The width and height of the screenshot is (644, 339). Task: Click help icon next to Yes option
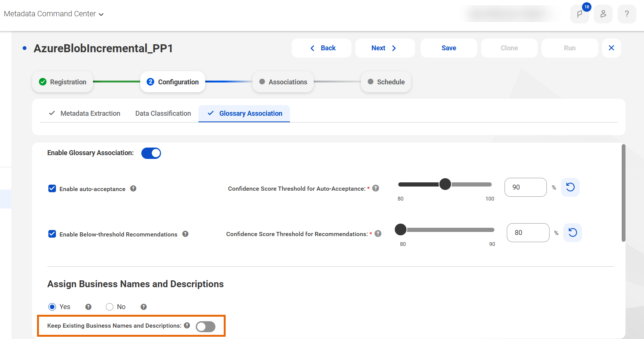coord(88,307)
